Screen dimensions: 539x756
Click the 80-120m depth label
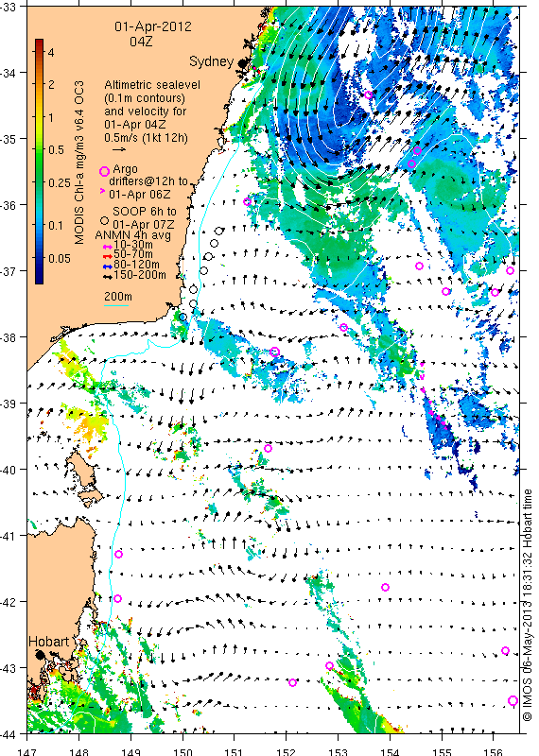point(136,265)
